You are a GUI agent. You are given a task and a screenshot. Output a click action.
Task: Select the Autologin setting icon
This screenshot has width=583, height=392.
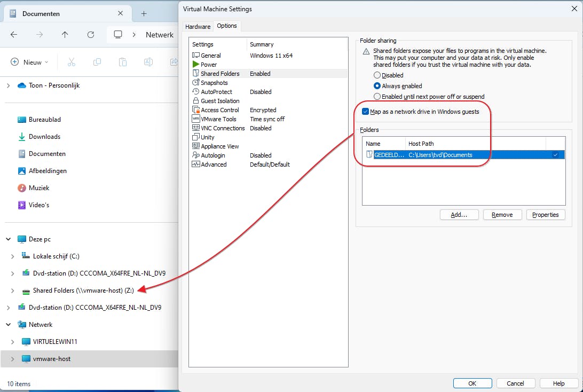(x=195, y=155)
